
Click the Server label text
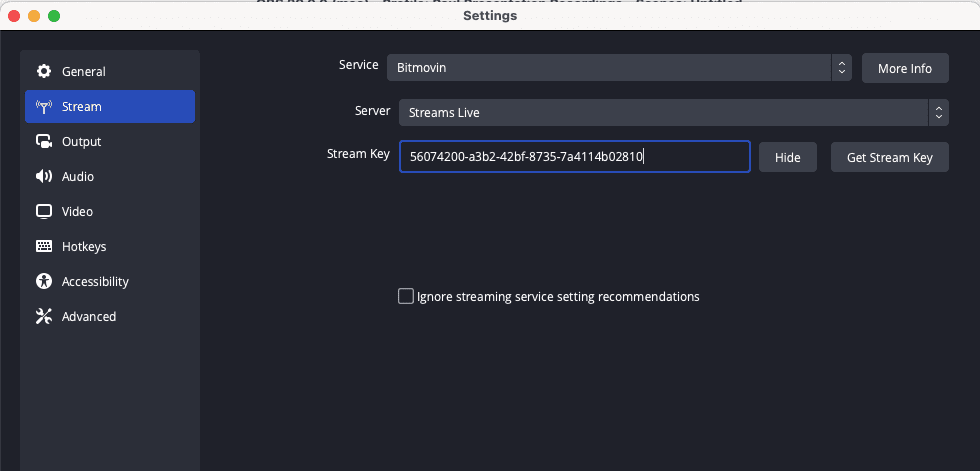[x=372, y=111]
